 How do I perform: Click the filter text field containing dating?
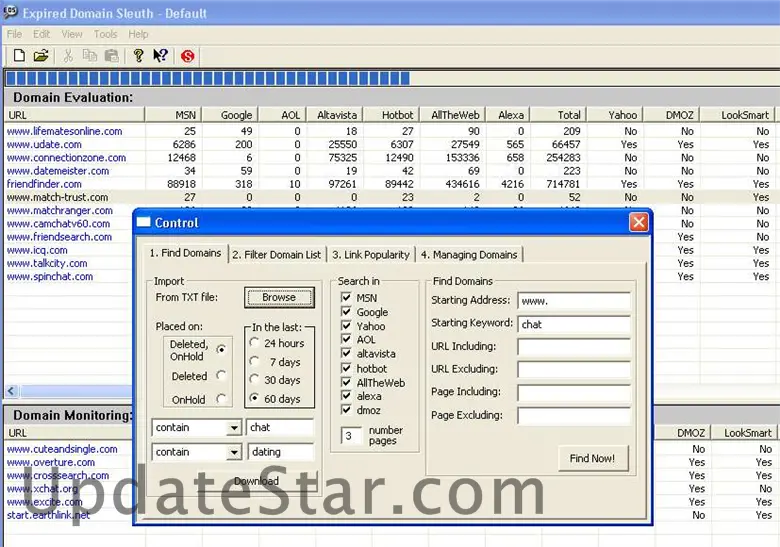click(281, 452)
